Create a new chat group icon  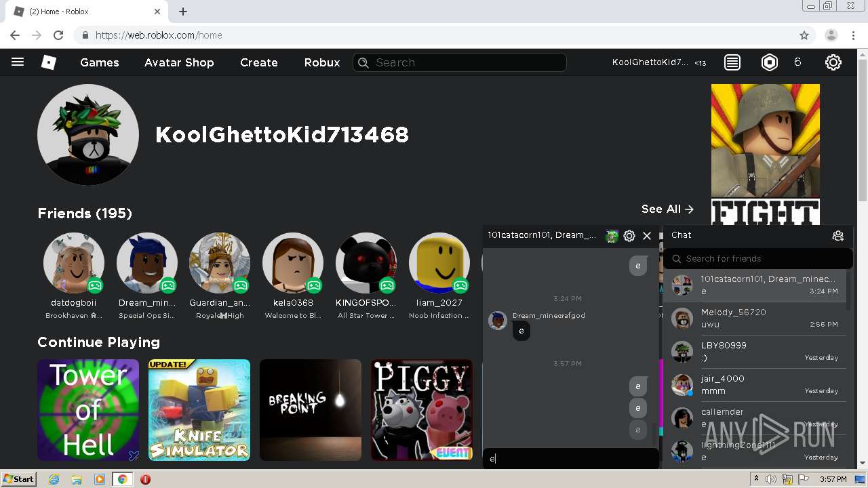(x=838, y=235)
